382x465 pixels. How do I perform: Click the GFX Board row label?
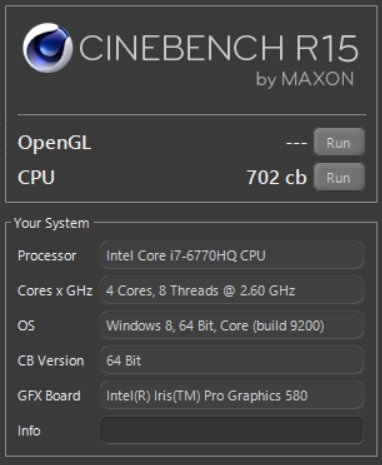click(x=49, y=396)
